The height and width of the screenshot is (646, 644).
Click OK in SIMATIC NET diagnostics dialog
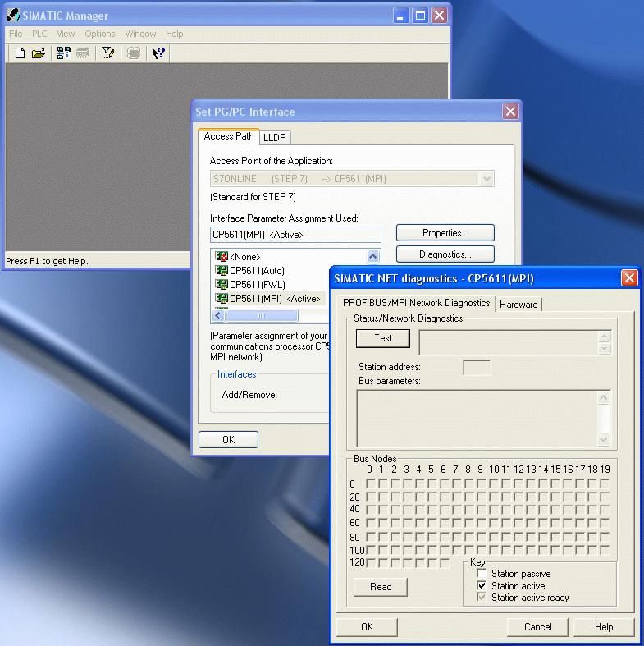pos(367,627)
